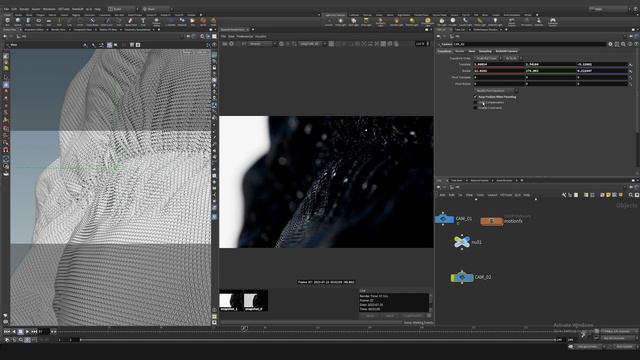Add a Sky Light from shelf

pyautogui.click(x=442, y=22)
